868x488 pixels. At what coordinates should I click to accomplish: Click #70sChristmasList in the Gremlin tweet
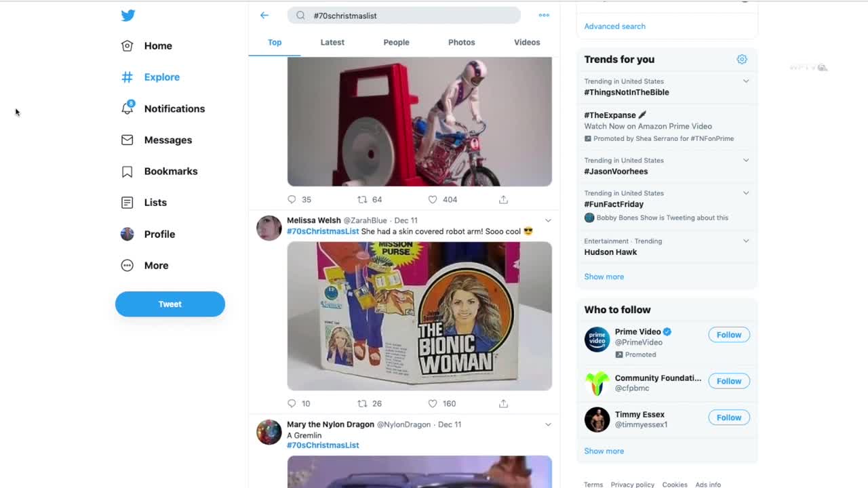323,445
